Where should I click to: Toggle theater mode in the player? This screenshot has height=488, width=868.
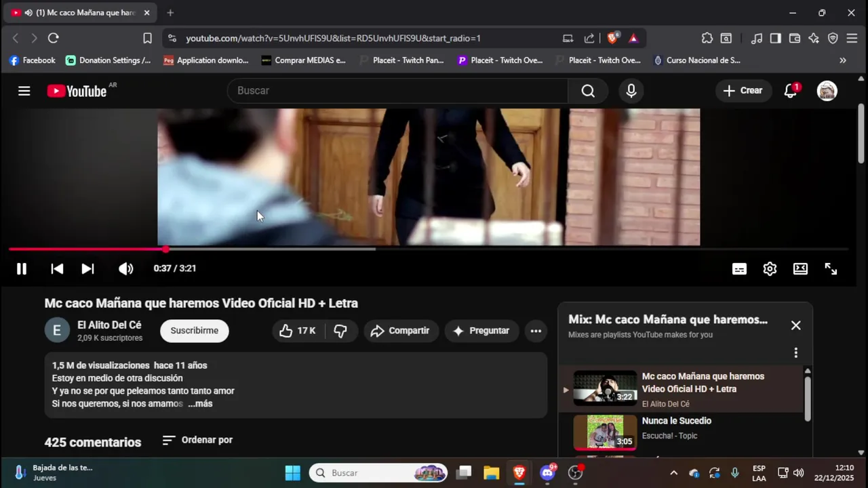(800, 269)
